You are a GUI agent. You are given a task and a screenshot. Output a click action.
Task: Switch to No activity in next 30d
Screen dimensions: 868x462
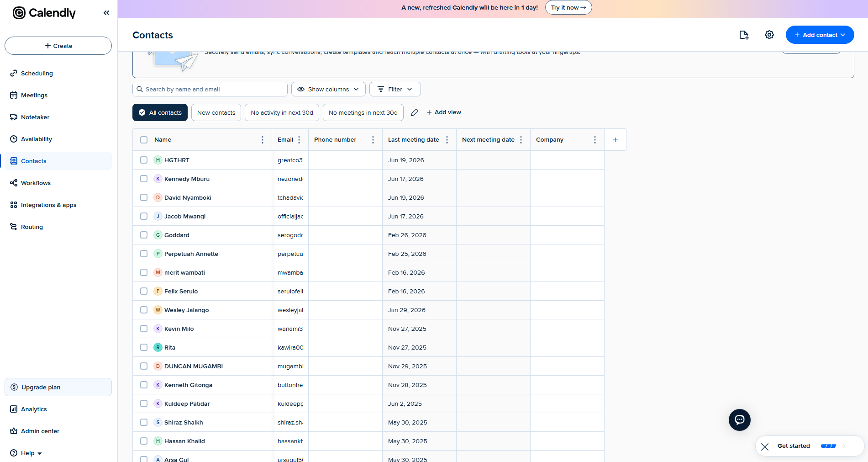point(282,112)
